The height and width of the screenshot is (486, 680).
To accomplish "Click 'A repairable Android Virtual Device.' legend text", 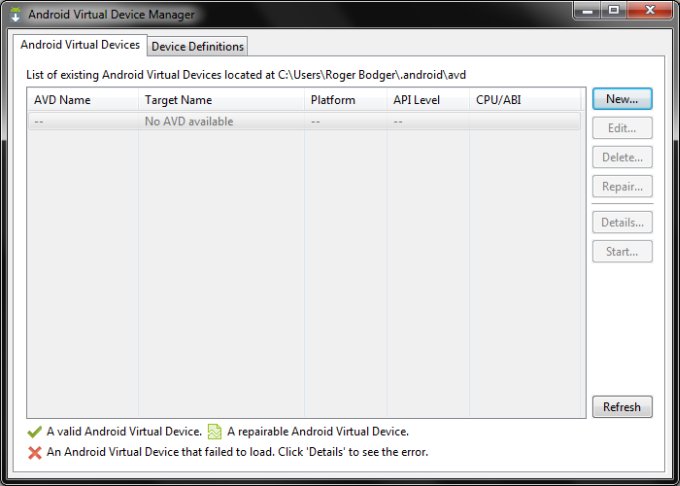I will pyautogui.click(x=318, y=431).
